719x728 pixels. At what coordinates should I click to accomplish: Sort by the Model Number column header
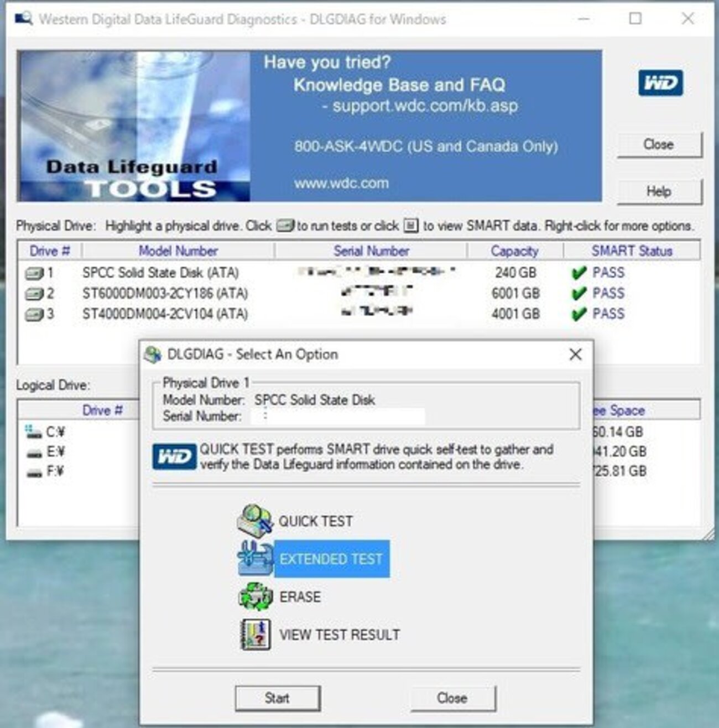178,251
